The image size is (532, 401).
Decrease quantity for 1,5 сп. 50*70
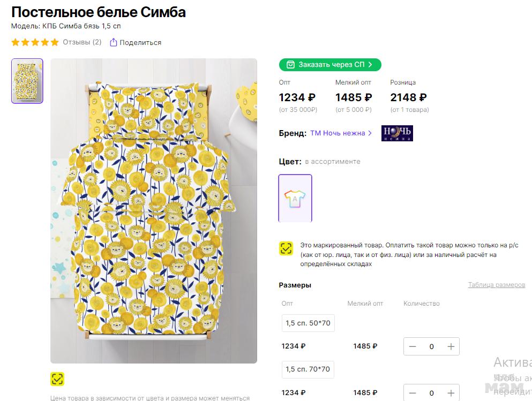tap(413, 346)
